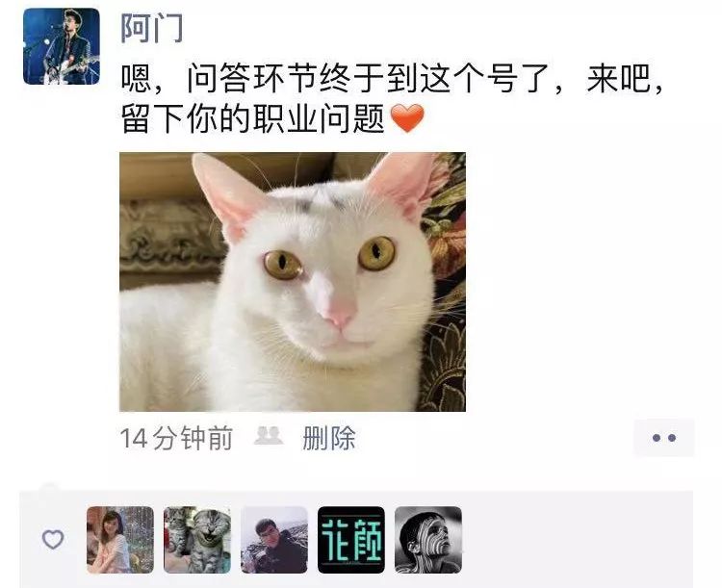
Task: Click 删除 to delete this post
Action: point(329,438)
